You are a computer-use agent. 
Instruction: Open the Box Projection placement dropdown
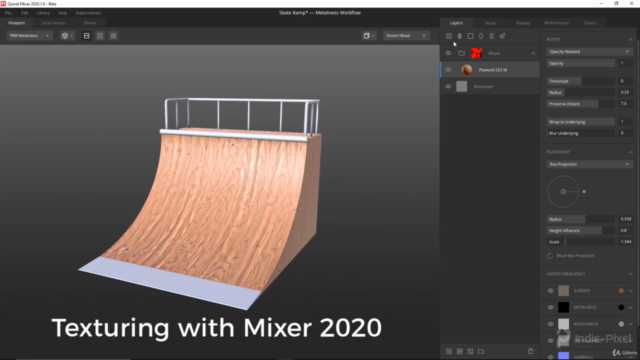point(589,164)
